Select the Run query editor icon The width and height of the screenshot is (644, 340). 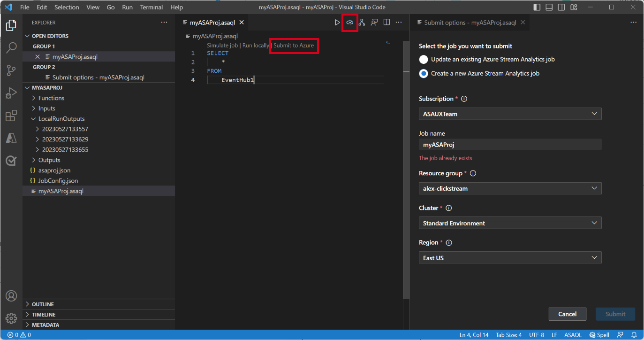337,22
